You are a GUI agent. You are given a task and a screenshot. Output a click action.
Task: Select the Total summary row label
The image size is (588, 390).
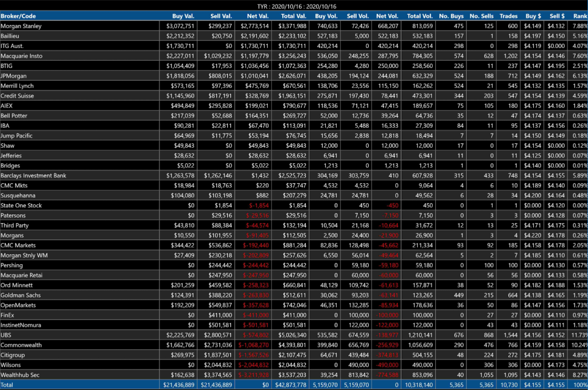7,385
